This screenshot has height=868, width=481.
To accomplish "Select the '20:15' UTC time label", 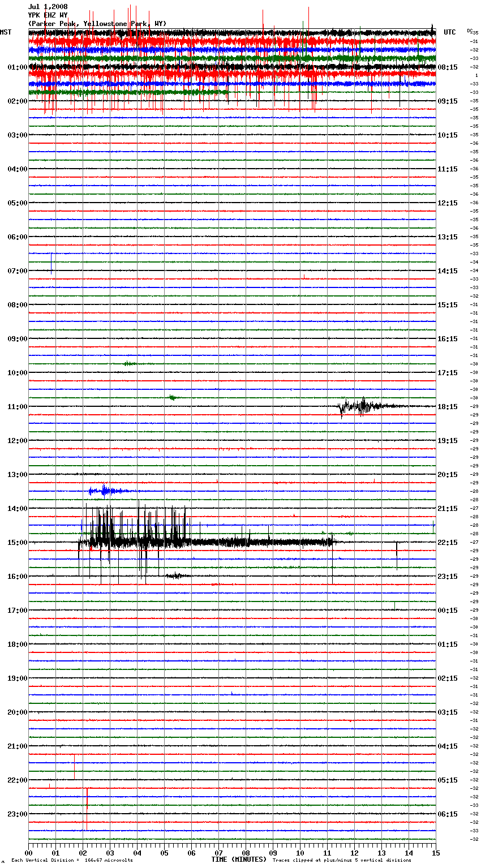I will coord(448,475).
